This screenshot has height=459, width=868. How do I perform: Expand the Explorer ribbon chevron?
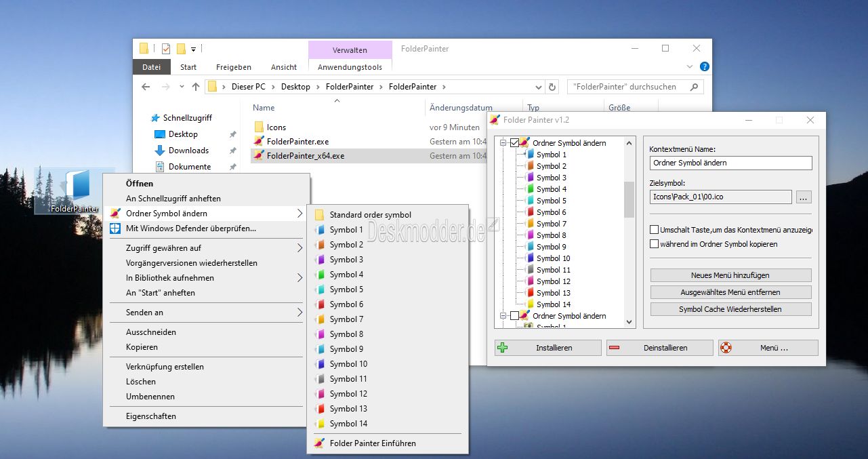point(690,66)
